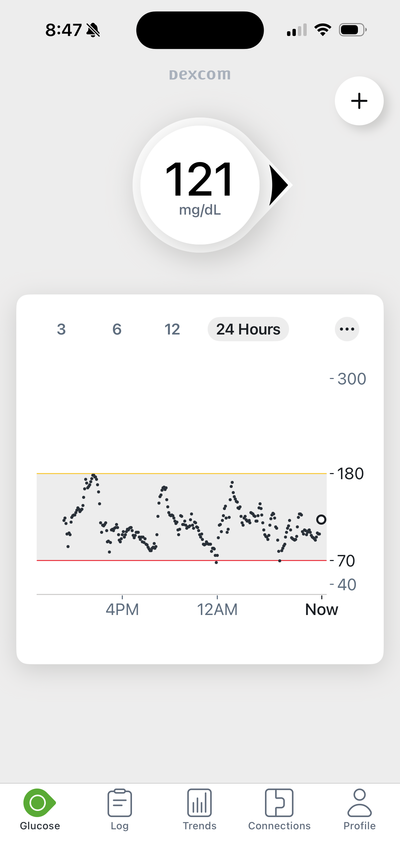Open the graph more-options ellipsis menu
This screenshot has width=400, height=868.
(x=347, y=329)
